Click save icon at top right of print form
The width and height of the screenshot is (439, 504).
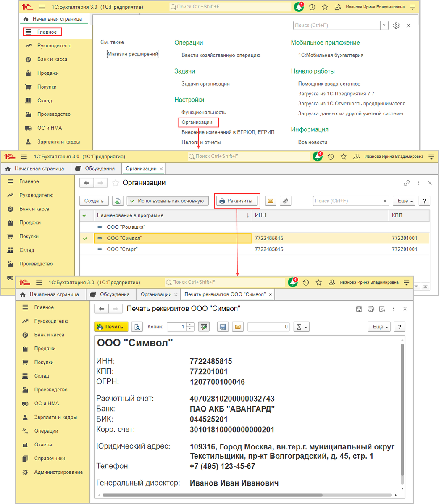pos(359,309)
